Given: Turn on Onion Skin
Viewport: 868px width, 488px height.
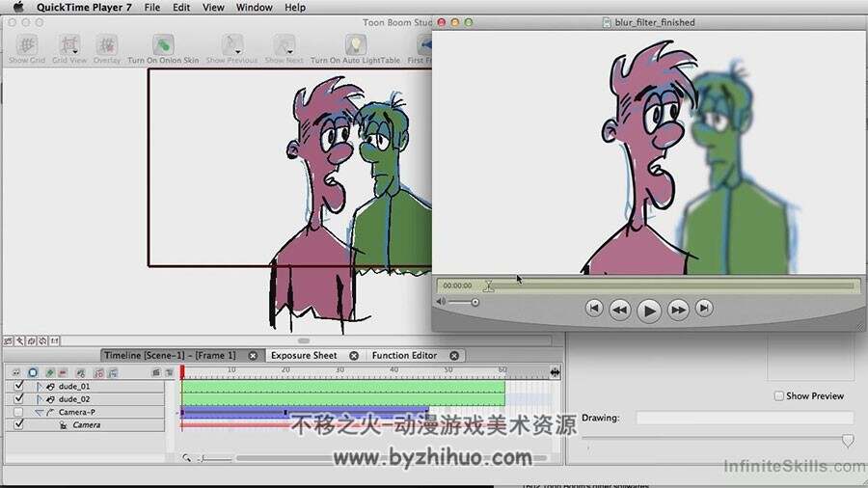Looking at the screenshot, I should point(163,48).
